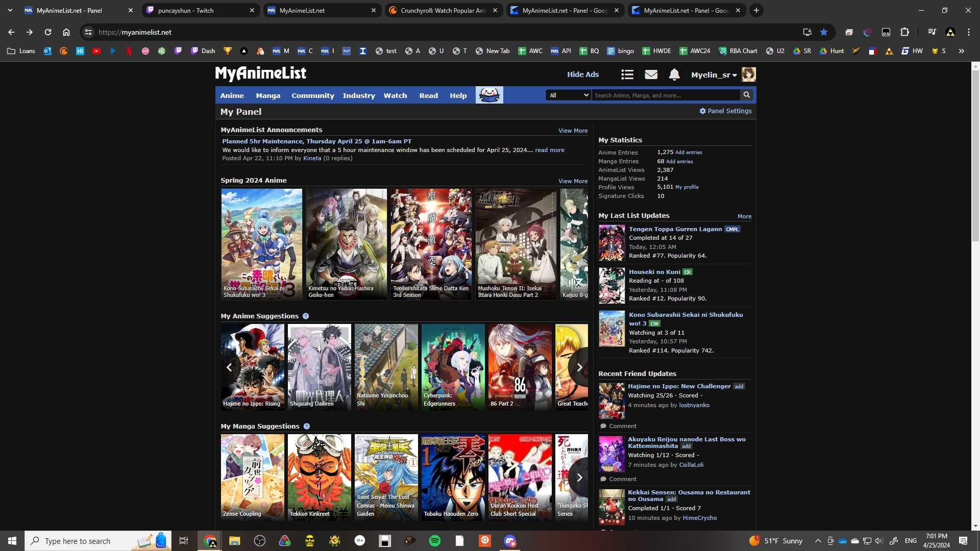
Task: Open Panel Settings gear link
Action: (x=725, y=111)
